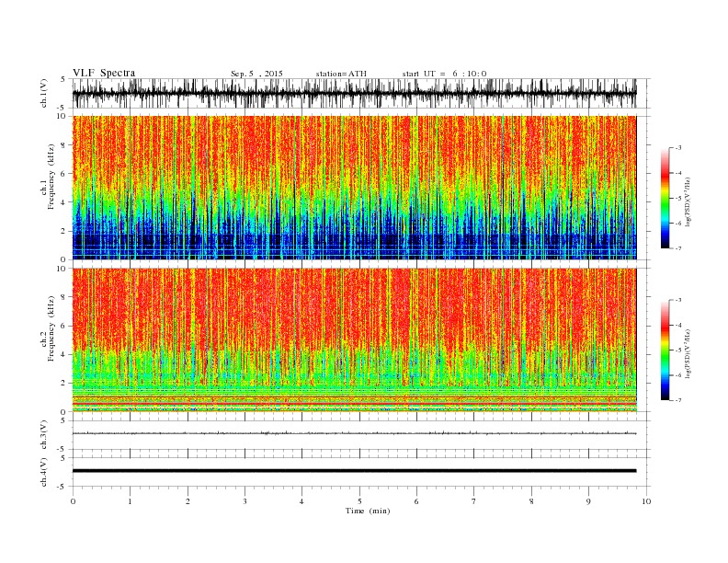Click the "Time (min)" axis label
728x563 pixels.
(368, 511)
